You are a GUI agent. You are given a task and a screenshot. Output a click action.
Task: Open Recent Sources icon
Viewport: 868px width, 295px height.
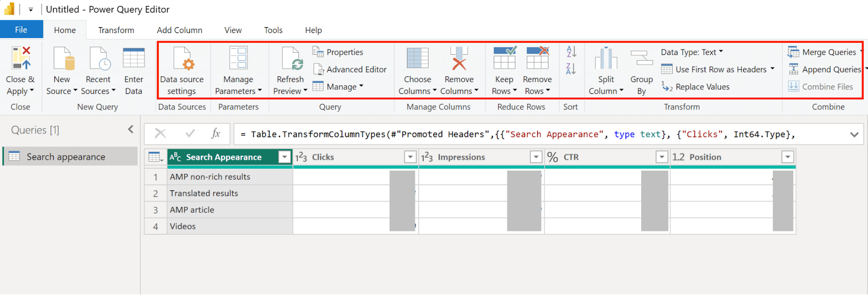(99, 58)
